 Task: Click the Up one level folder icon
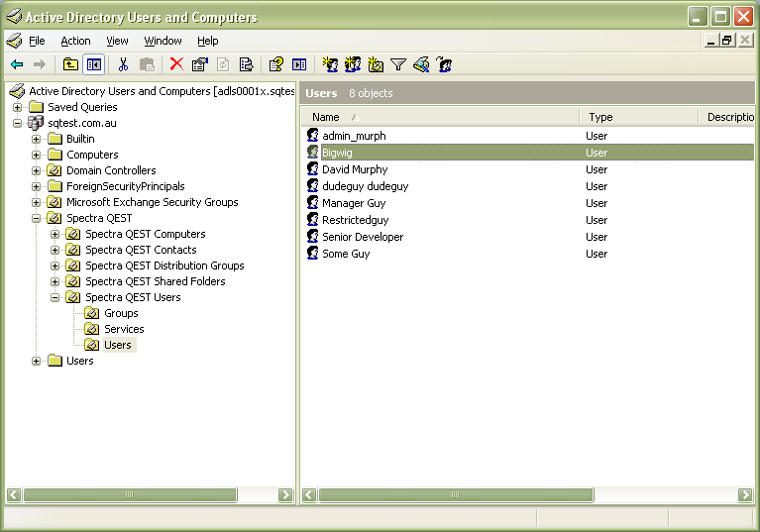(x=70, y=64)
